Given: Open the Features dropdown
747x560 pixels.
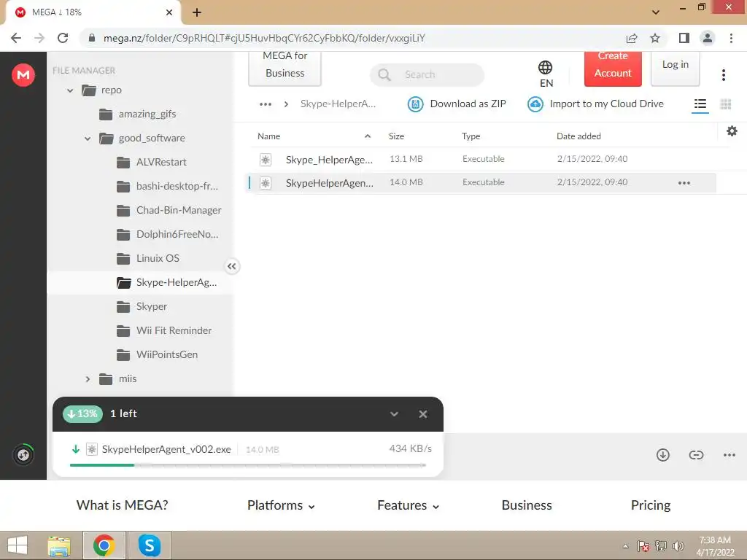Looking at the screenshot, I should click(x=409, y=505).
